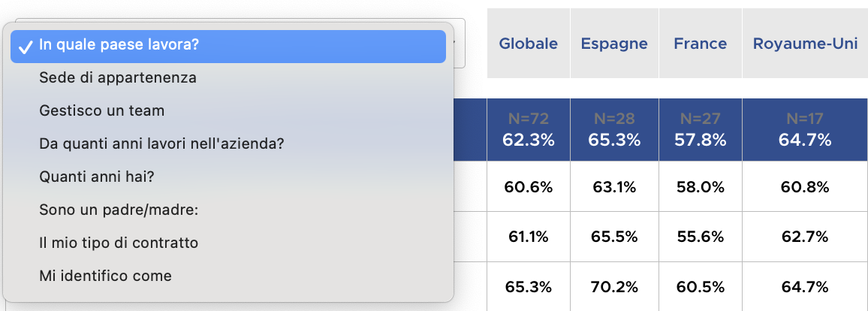Pick the "Gestisco un team" option
This screenshot has height=311, width=868.
pos(101,111)
